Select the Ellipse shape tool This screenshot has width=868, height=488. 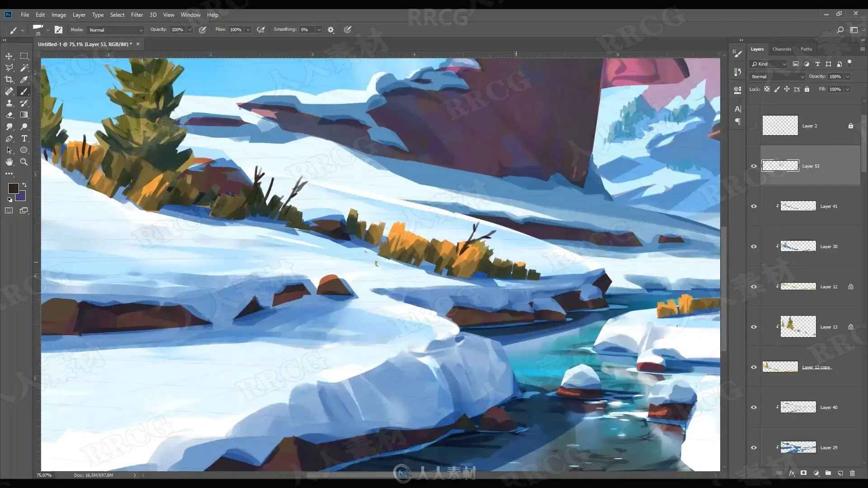pos(24,150)
